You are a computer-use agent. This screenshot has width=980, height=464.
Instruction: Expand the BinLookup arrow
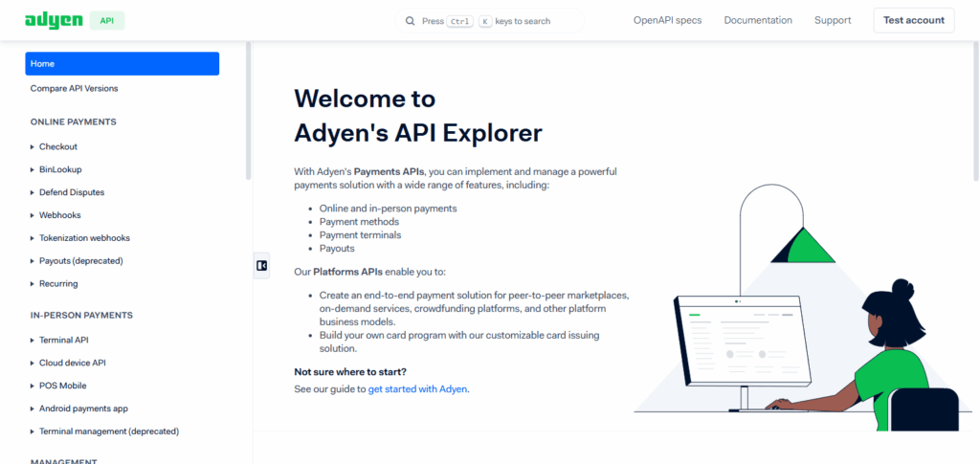tap(33, 170)
